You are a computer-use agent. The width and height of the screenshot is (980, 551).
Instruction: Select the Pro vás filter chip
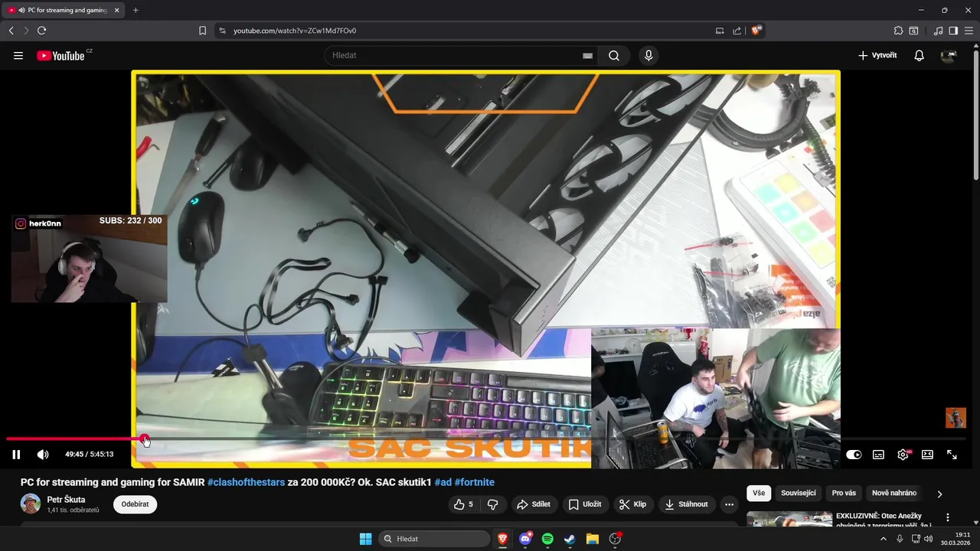point(844,493)
